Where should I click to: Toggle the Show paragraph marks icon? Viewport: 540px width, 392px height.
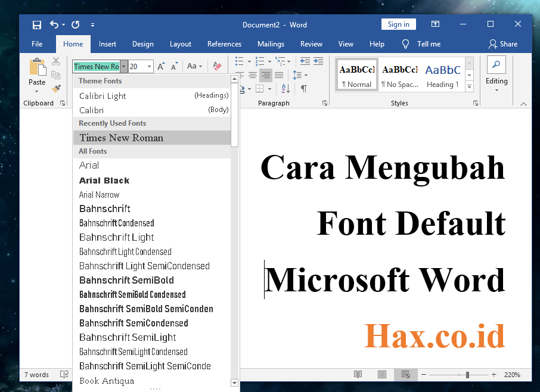[305, 88]
